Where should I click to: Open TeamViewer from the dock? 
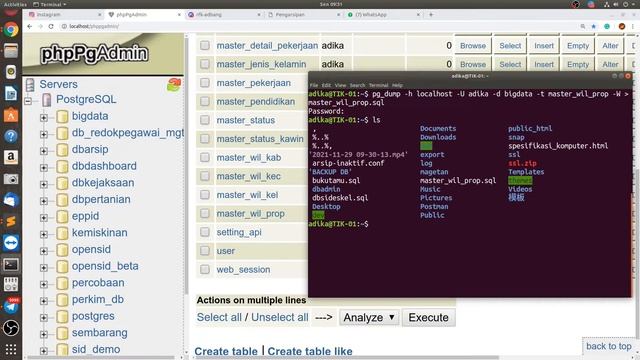click(11, 243)
